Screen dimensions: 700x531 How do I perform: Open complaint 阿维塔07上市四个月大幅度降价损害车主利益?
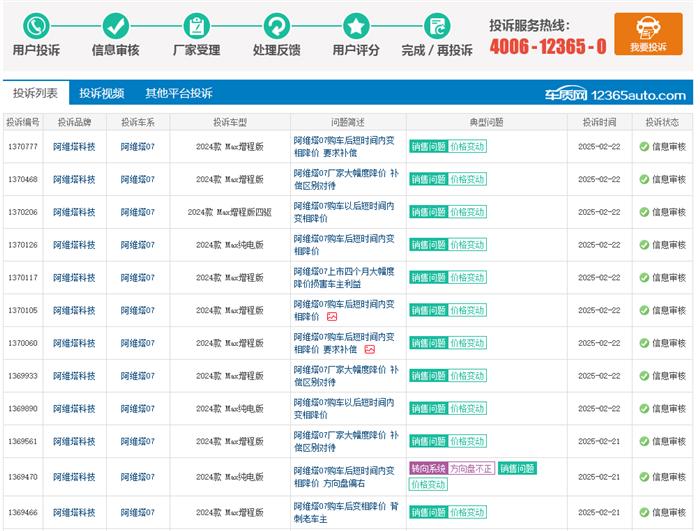[x=344, y=277]
